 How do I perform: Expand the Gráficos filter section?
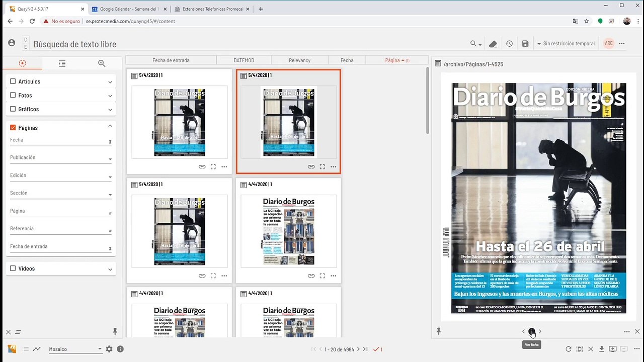click(x=110, y=109)
